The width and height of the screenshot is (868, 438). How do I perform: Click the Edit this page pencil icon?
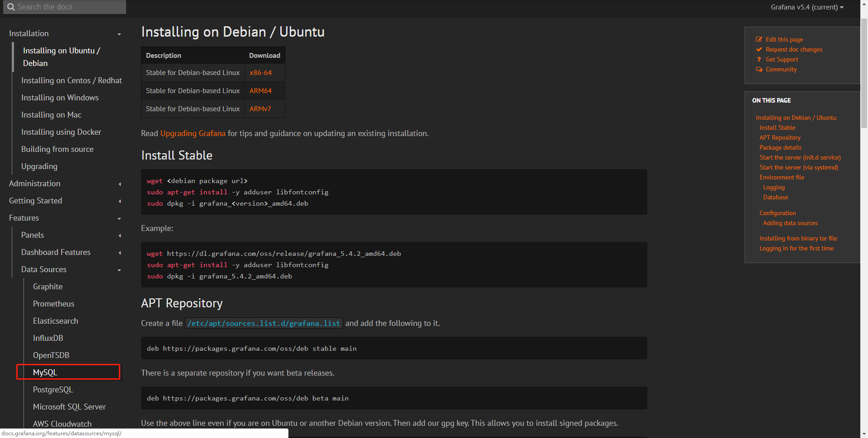[759, 39]
